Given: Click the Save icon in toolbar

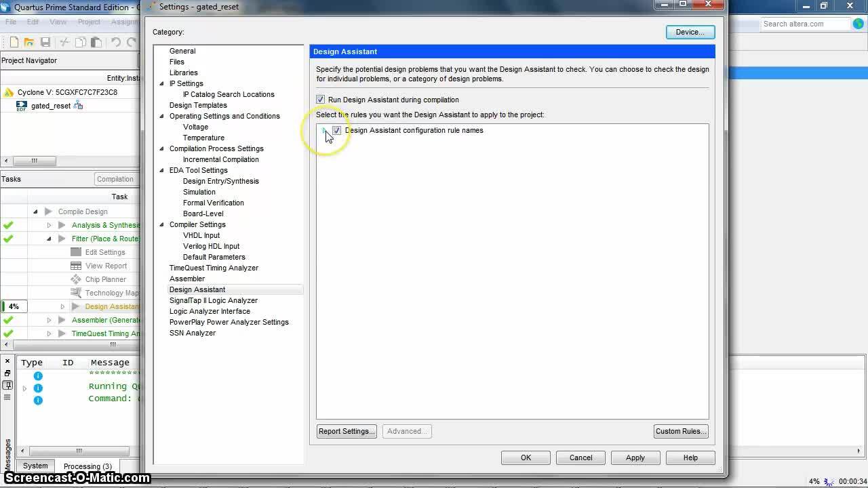Looking at the screenshot, I should point(45,42).
